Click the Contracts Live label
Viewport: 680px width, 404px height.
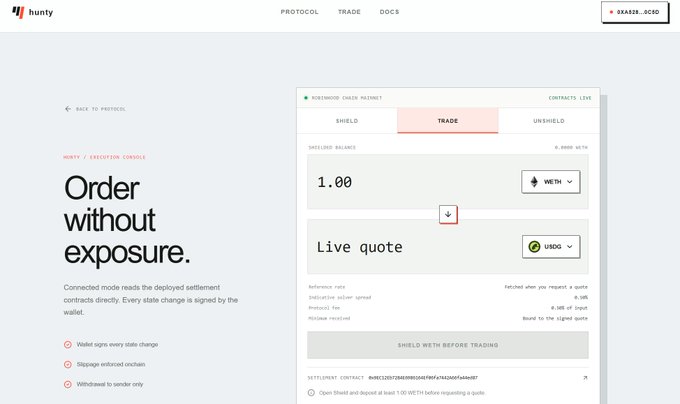(x=569, y=98)
